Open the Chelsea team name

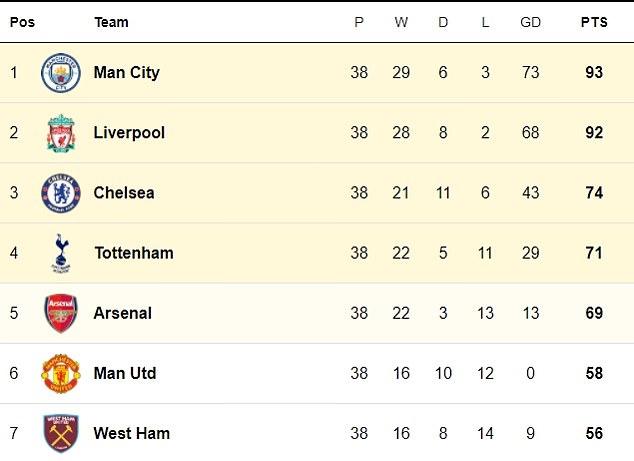pos(124,193)
